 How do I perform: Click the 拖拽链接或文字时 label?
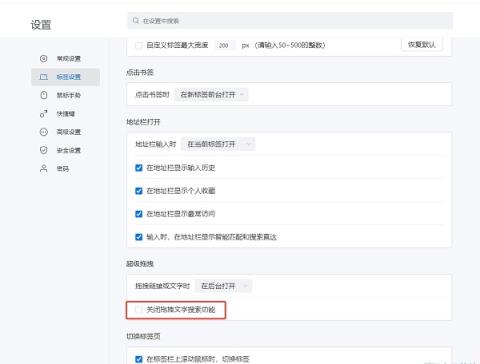[162, 286]
